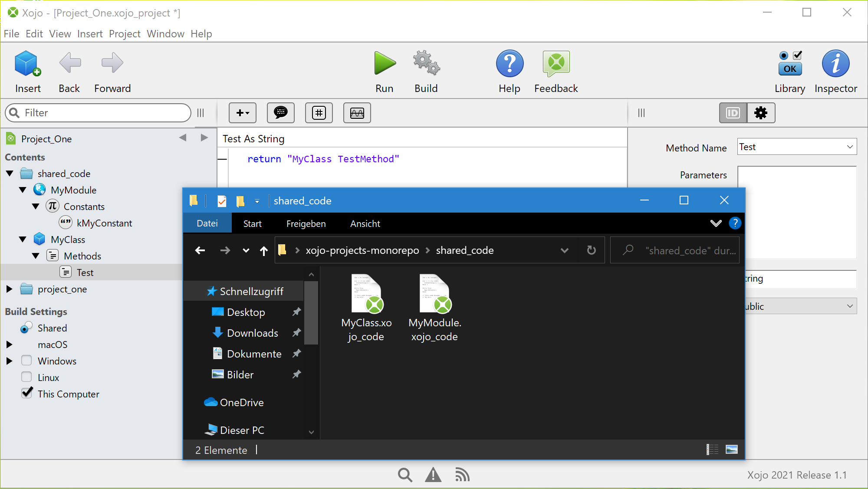The width and height of the screenshot is (868, 489).
Task: Uncheck This Computer build target
Action: coord(26,393)
